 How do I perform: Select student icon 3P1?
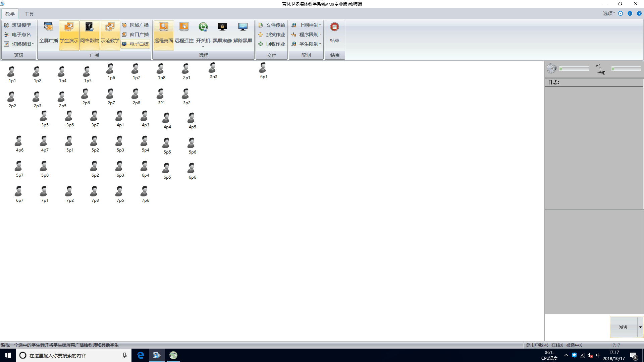tap(161, 94)
